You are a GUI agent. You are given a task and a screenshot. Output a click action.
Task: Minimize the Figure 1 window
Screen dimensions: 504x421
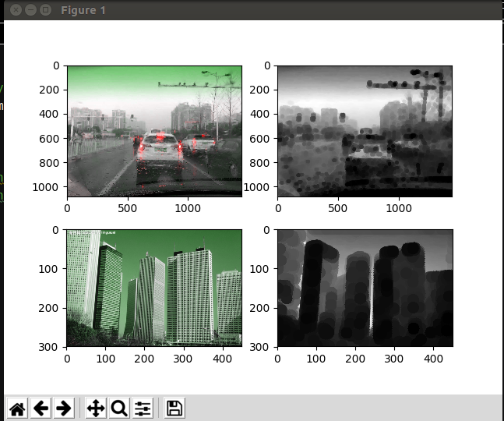tap(30, 10)
